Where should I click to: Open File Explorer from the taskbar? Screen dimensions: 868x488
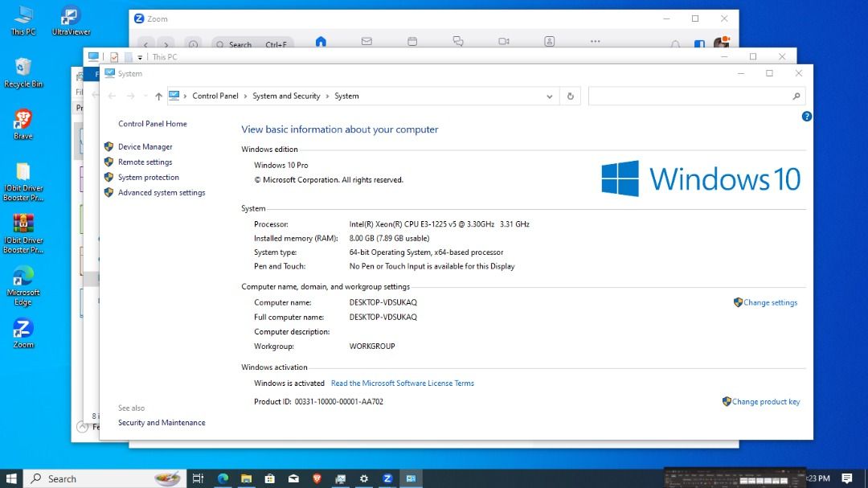(x=247, y=478)
